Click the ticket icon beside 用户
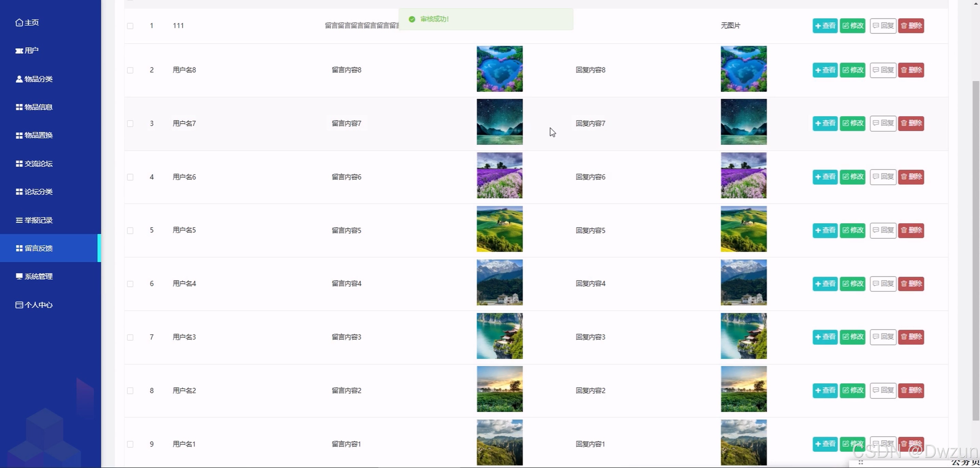This screenshot has width=980, height=468. coord(19,51)
